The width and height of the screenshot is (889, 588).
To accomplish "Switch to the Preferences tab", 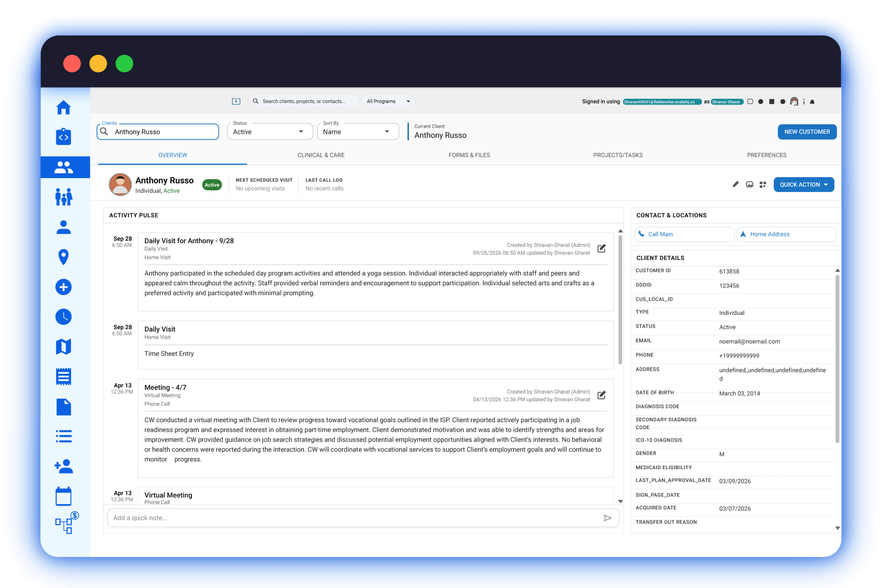I will point(767,155).
